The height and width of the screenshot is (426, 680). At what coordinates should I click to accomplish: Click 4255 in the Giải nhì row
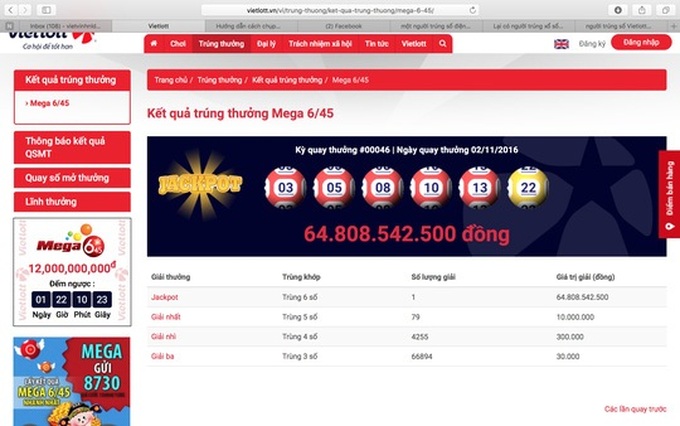point(420,337)
